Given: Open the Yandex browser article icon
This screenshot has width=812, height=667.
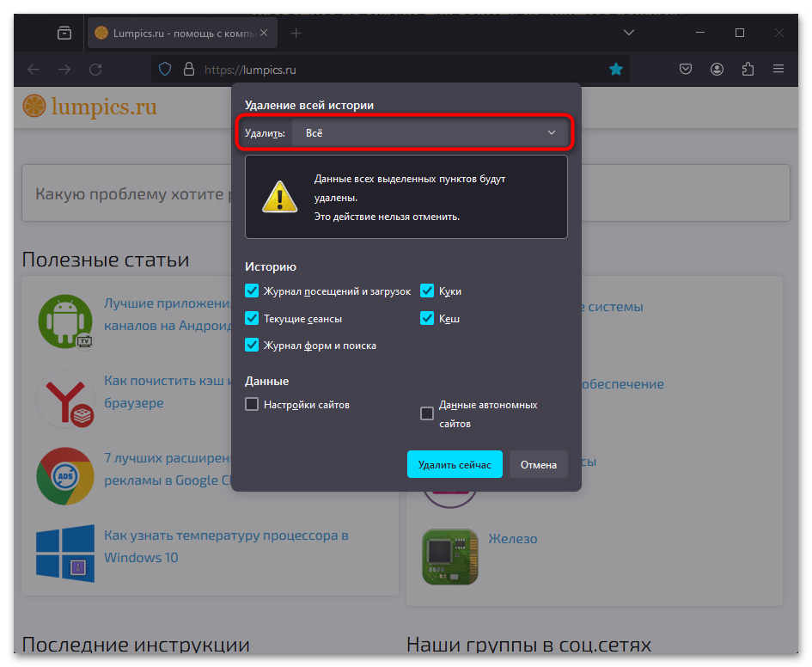Looking at the screenshot, I should click(65, 399).
